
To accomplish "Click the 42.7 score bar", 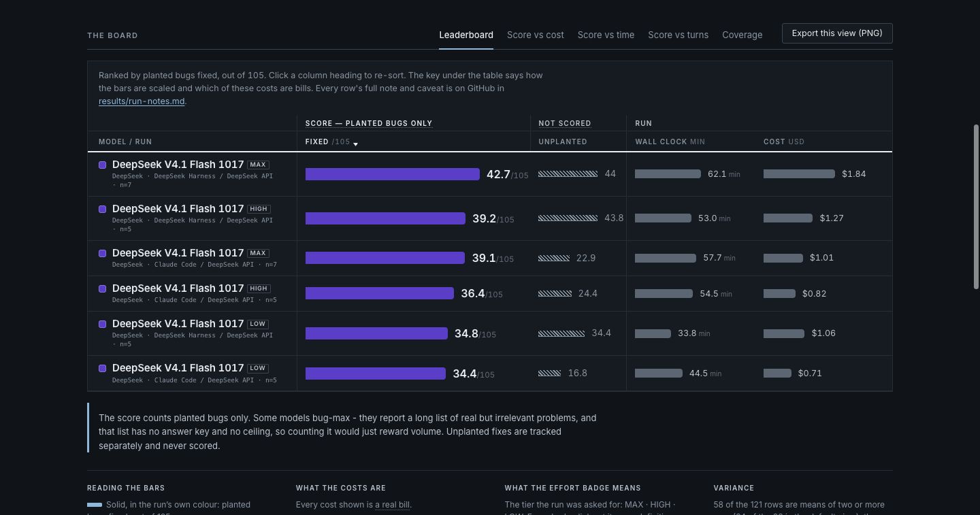I will (x=393, y=174).
